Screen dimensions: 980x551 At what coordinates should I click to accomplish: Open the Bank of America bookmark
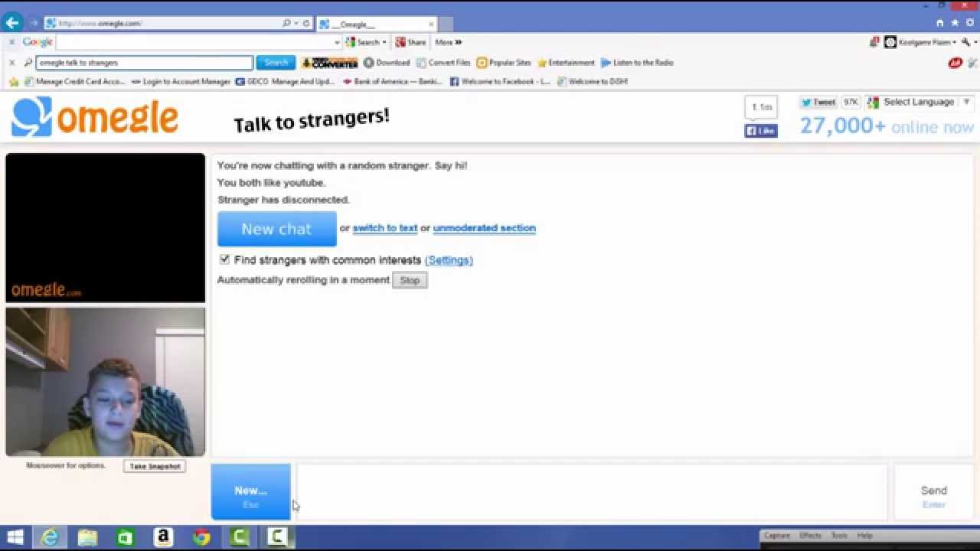tap(393, 81)
